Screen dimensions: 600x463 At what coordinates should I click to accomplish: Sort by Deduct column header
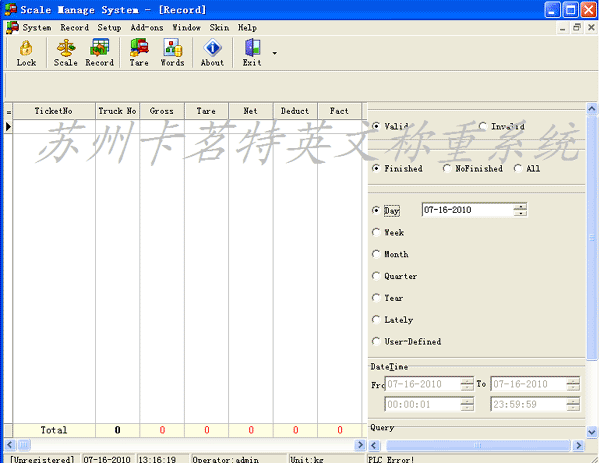[295, 111]
